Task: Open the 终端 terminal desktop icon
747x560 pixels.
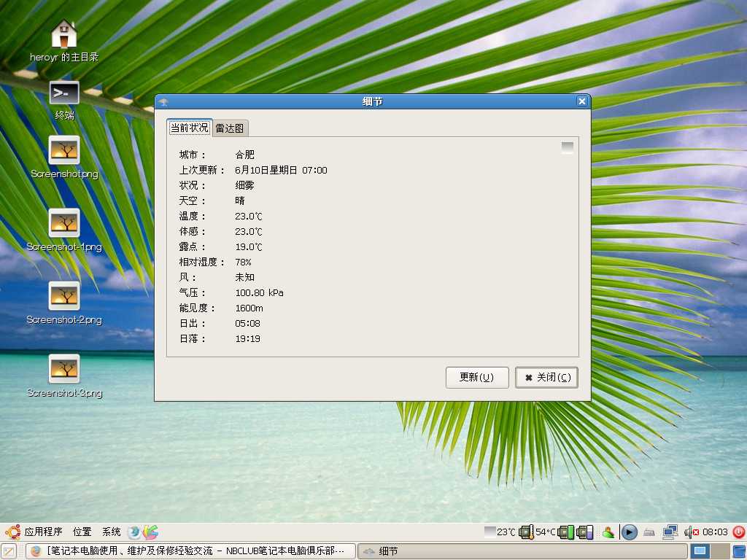Action: point(64,93)
